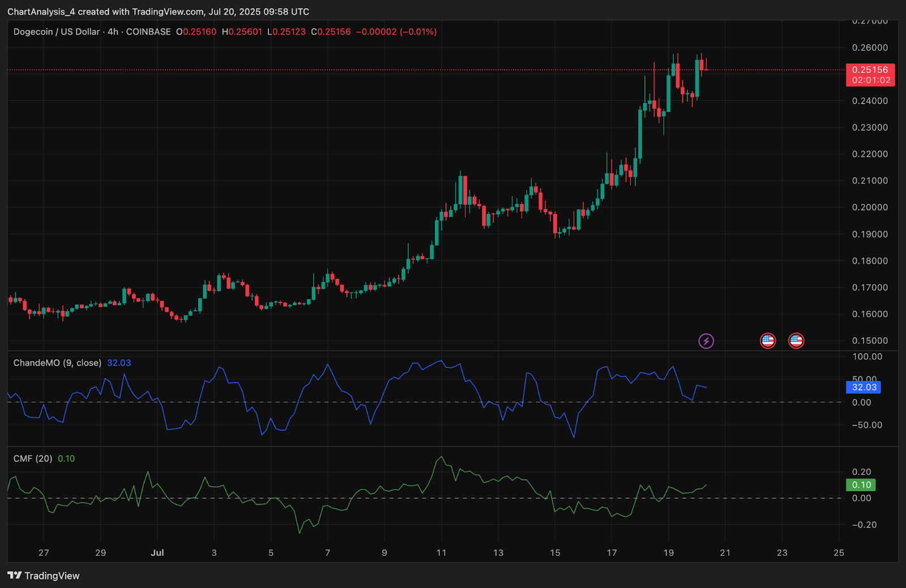Click the green CMF 0.10 value badge
The width and height of the screenshot is (906, 588).
click(x=861, y=485)
